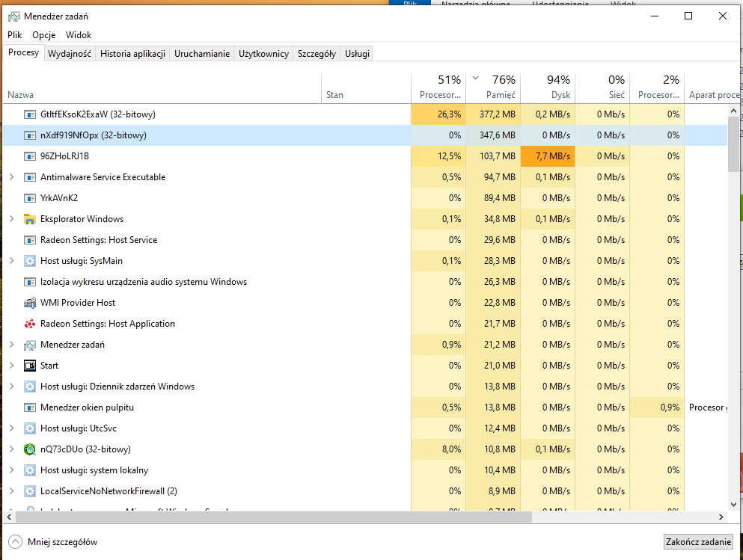Click the LocalServiceNoNetworkFirewall gear icon
The image size is (743, 560).
(x=30, y=491)
